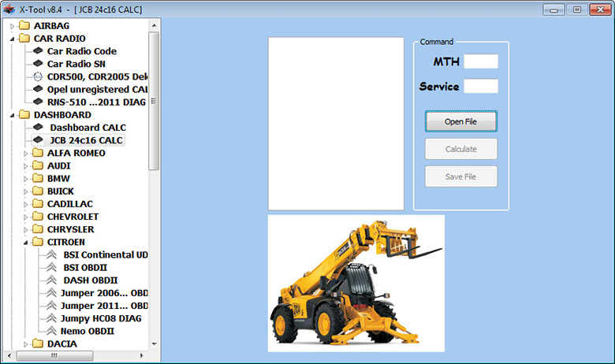Collapse the CITROEN folder node
The image size is (615, 364).
click(25, 242)
